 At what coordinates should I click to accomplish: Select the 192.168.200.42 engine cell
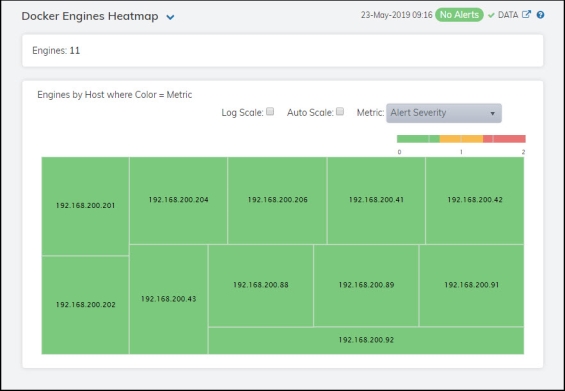pos(475,200)
